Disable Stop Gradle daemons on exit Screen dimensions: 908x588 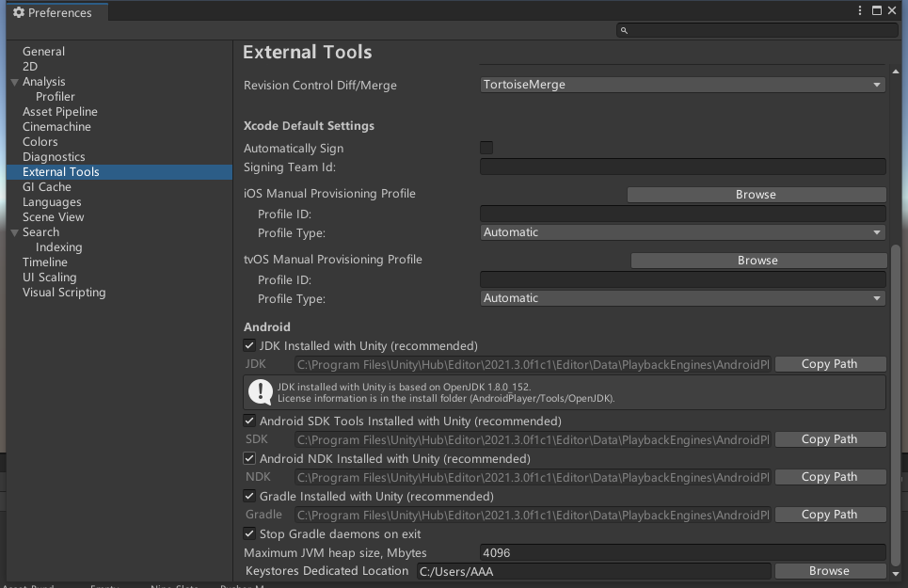[248, 533]
